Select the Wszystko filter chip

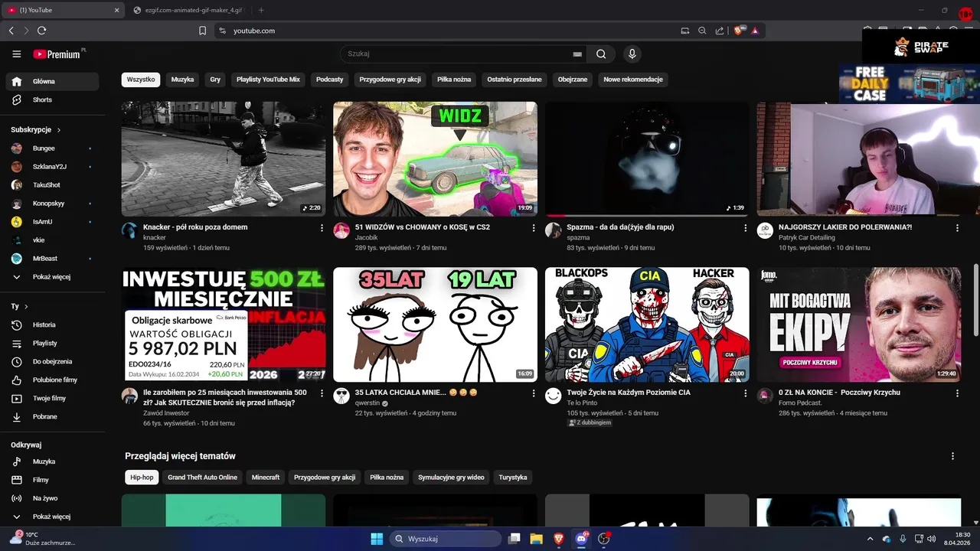coord(141,80)
